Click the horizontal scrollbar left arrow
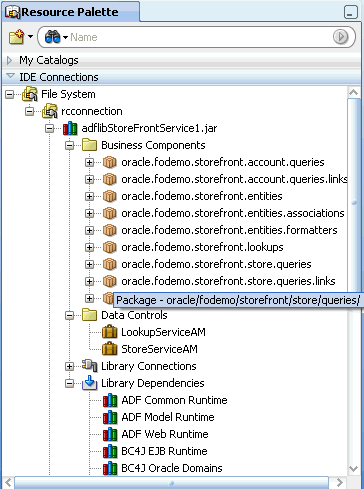 [8, 482]
